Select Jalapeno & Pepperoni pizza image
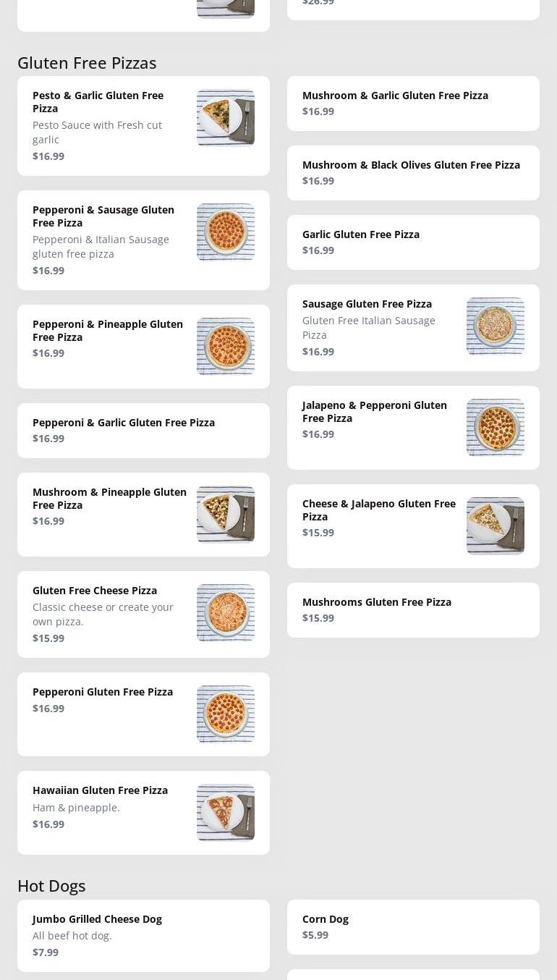This screenshot has width=557, height=980. [x=495, y=428]
